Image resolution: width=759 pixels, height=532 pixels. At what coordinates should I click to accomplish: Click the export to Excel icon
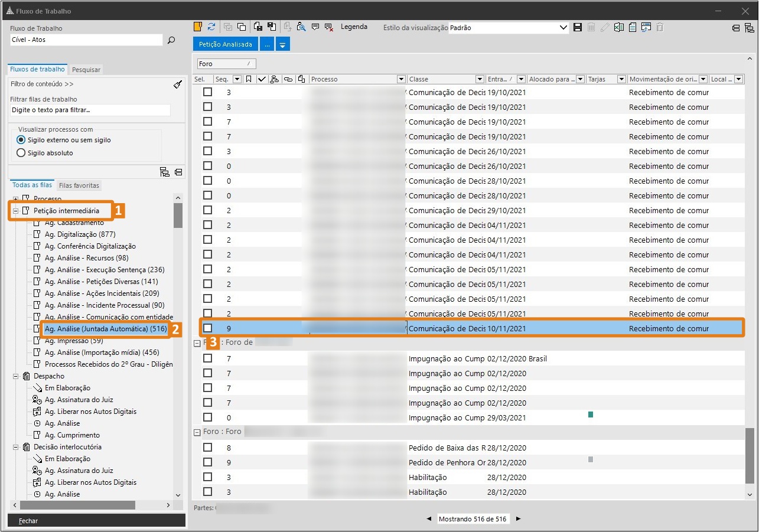618,27
